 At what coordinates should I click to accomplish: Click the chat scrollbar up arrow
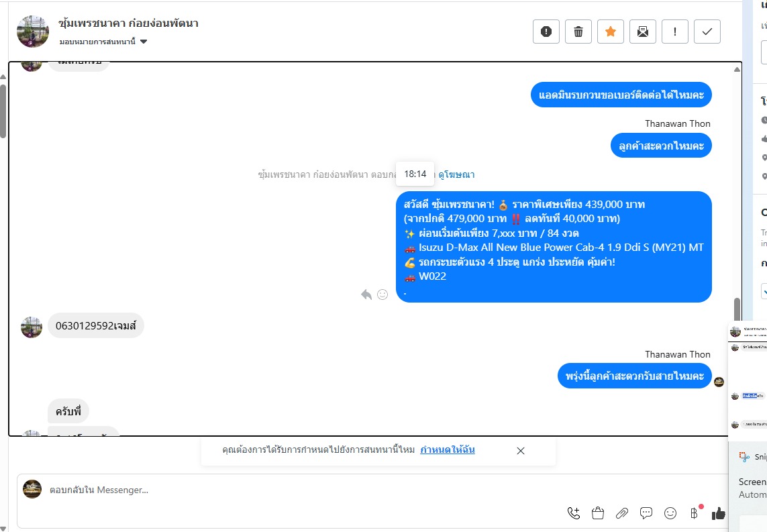point(737,69)
